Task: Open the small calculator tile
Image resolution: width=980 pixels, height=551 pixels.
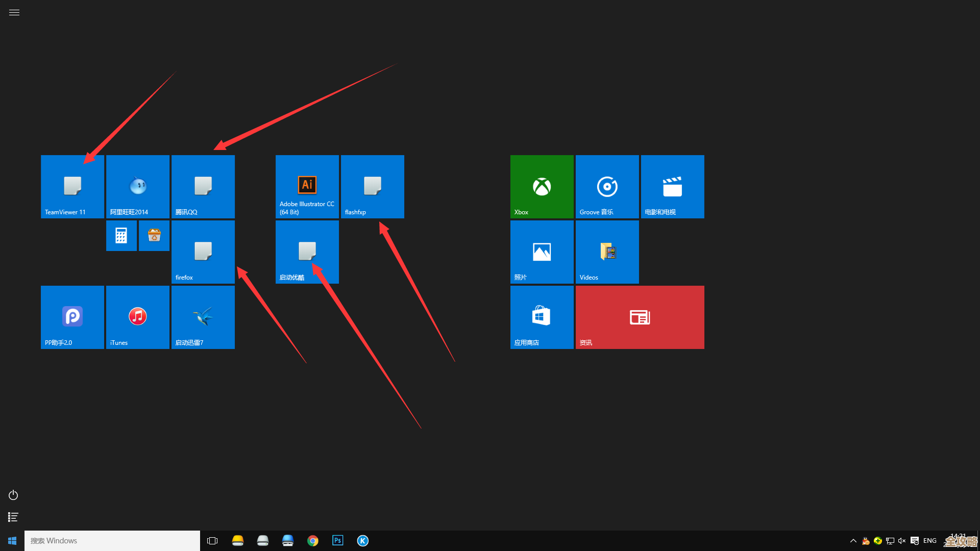Action: click(x=121, y=236)
